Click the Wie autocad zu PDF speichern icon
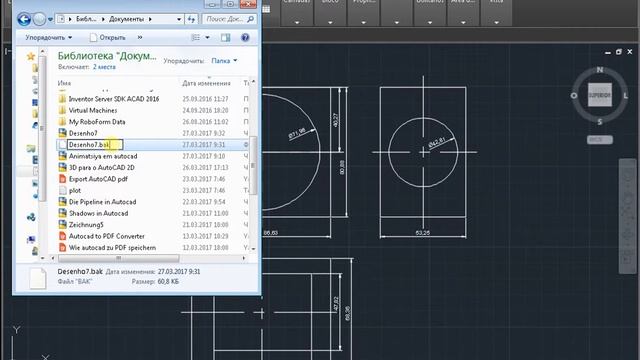The height and width of the screenshot is (360, 640). (62, 247)
